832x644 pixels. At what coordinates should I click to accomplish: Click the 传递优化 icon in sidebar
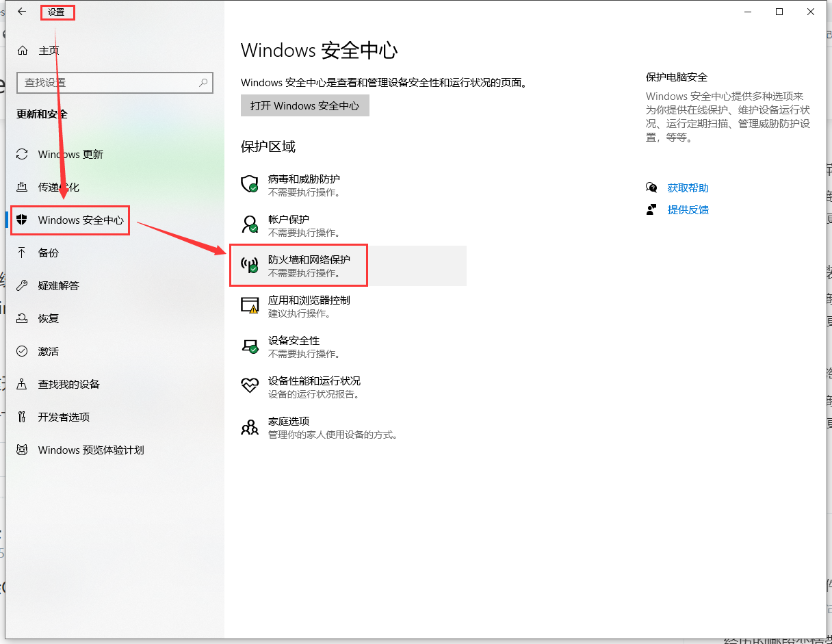(x=23, y=188)
